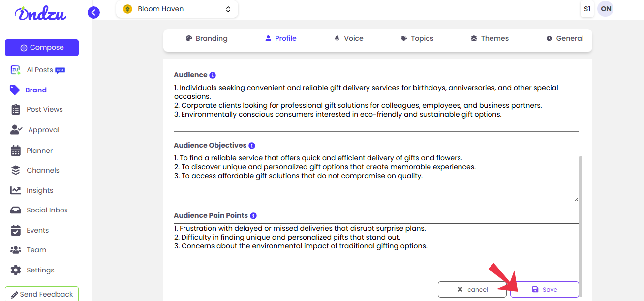Click the Audience Objectives info icon
This screenshot has height=301, width=644.
click(x=252, y=146)
